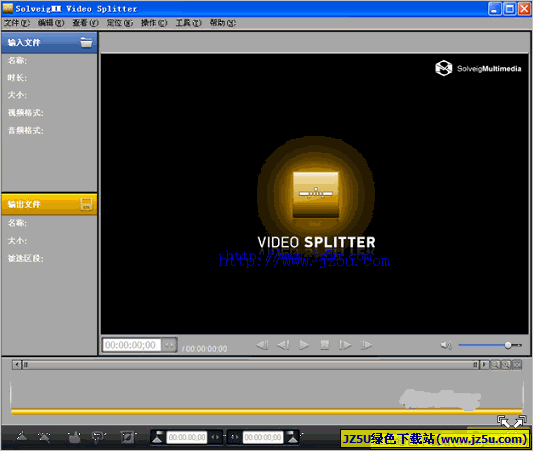The width and height of the screenshot is (533, 451).
Task: Remove the marker with the crossed marker icon
Action: coord(44,437)
